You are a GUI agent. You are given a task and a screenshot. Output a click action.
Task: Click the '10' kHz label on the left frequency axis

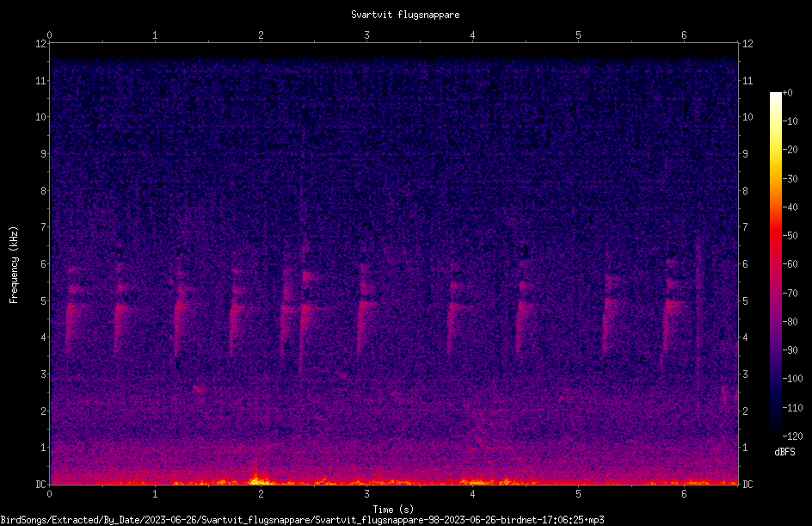41,117
